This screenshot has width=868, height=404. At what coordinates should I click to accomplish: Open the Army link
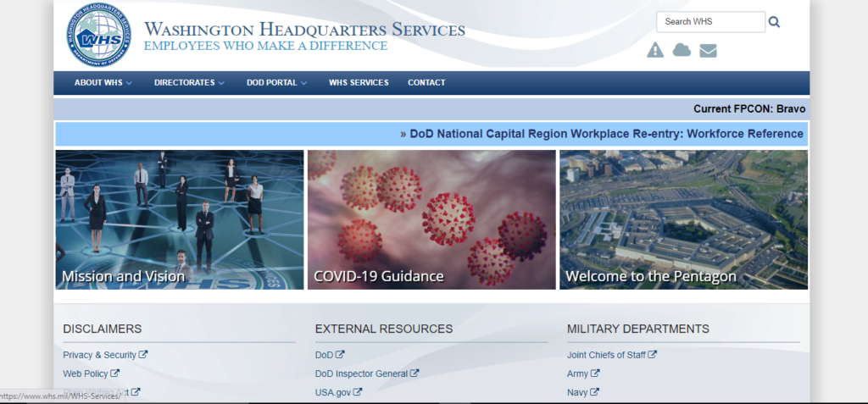pos(577,374)
